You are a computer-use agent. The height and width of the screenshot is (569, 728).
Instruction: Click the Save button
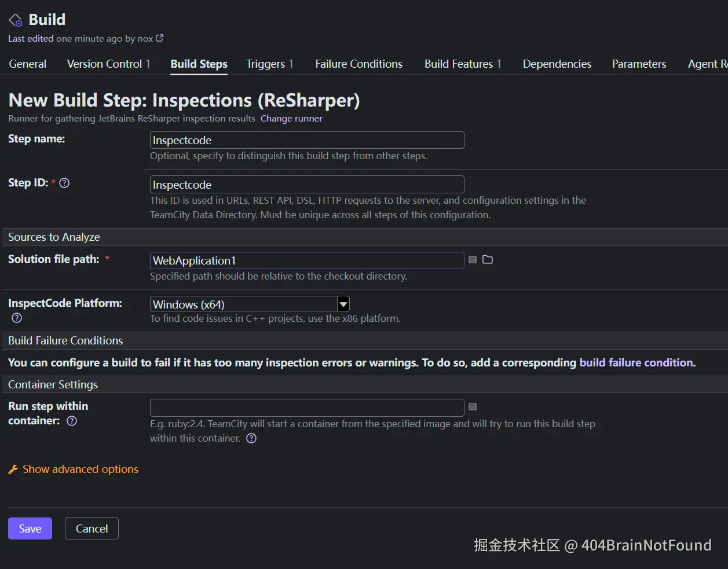pyautogui.click(x=30, y=528)
